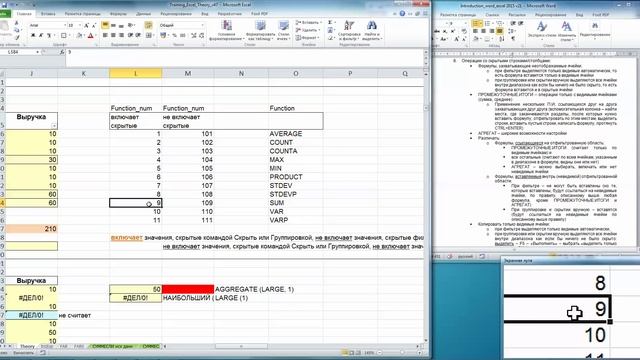Click SUM text in Function column
640x360 pixels.
276,203
